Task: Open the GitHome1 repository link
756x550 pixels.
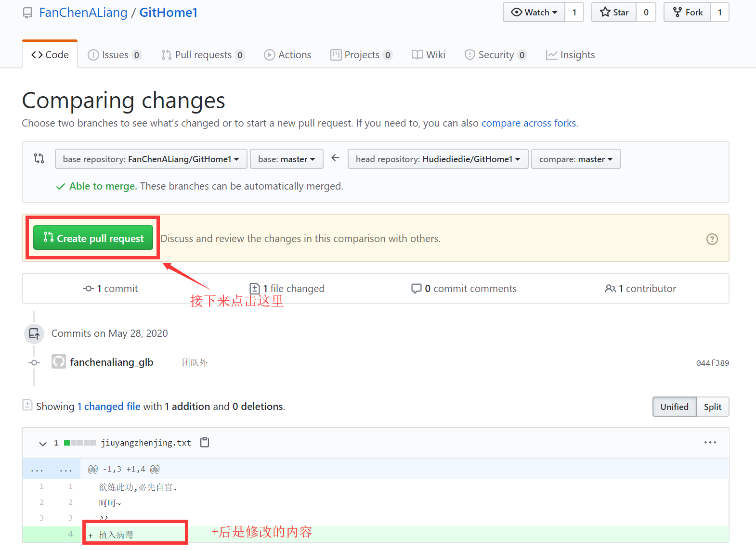Action: pos(169,13)
